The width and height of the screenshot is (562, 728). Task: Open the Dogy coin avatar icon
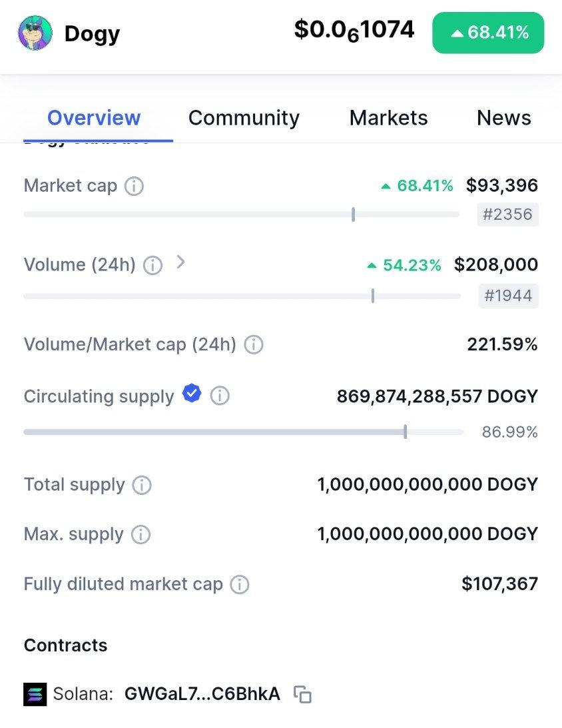tap(35, 33)
